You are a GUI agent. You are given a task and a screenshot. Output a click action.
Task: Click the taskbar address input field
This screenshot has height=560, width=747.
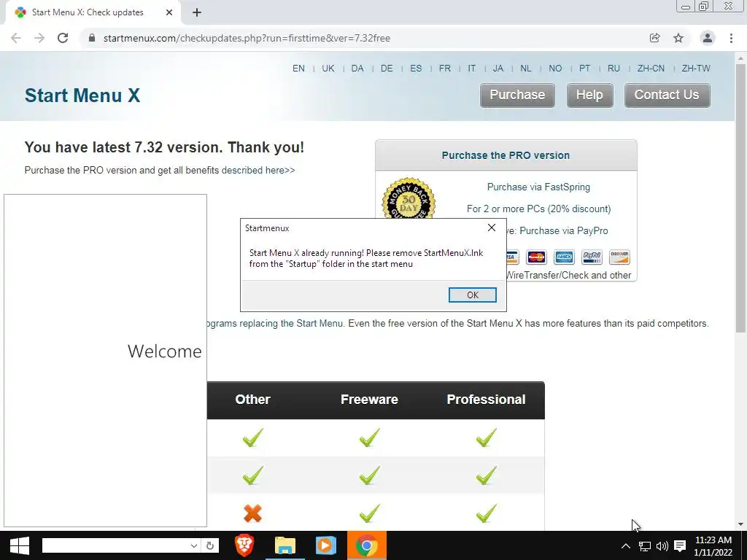(116, 545)
